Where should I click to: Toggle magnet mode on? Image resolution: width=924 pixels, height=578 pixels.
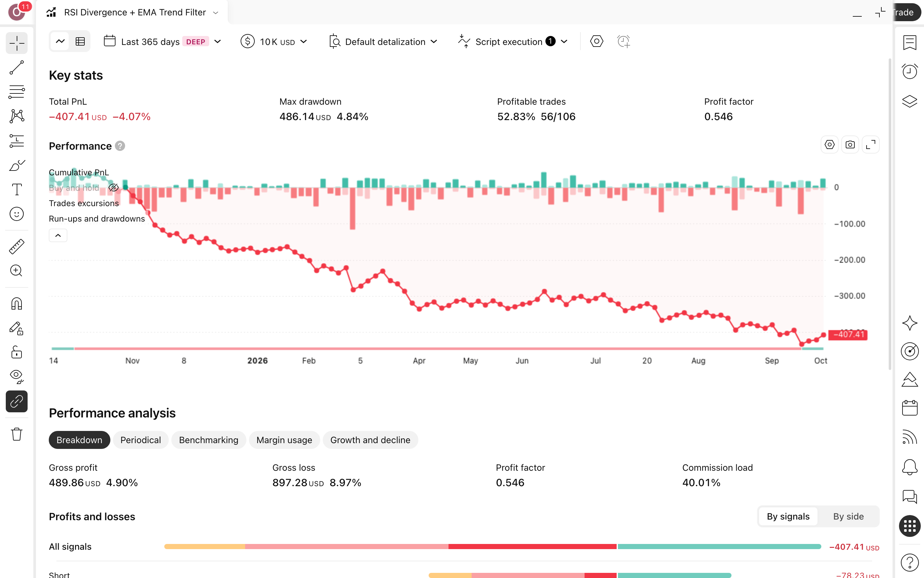[x=17, y=304]
